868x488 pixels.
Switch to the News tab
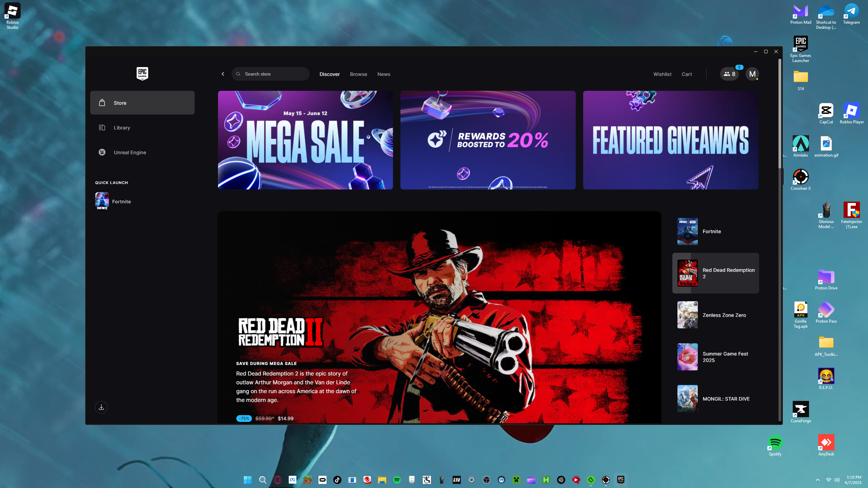[383, 74]
